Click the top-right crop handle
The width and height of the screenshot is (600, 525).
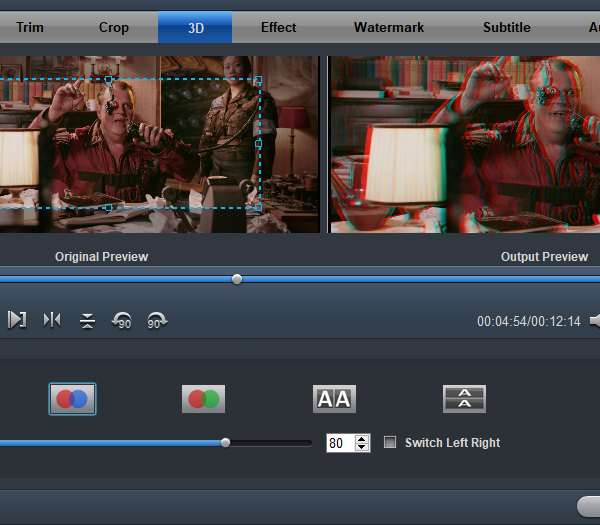tap(259, 80)
